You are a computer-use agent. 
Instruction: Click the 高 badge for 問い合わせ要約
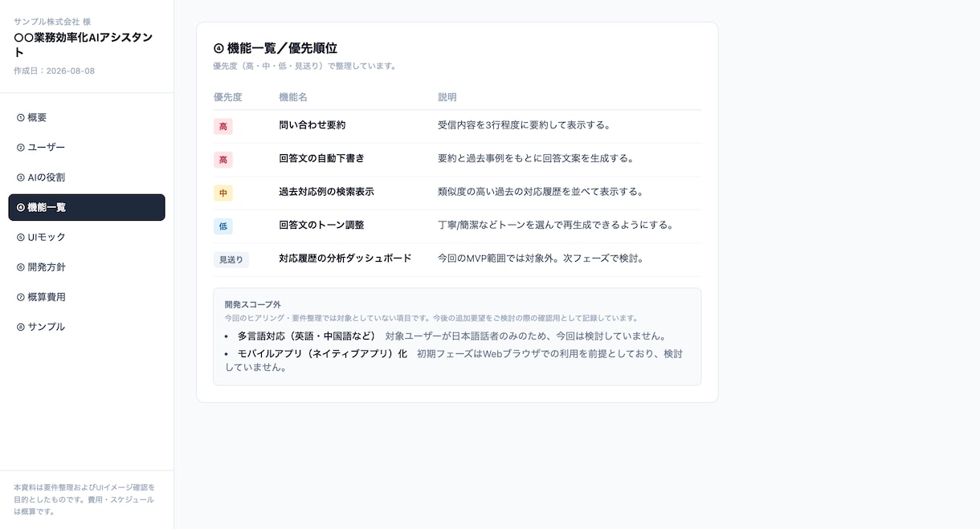(223, 126)
